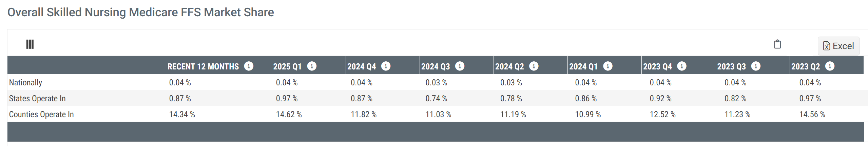Click info icon next to 2025 Q1

click(312, 66)
